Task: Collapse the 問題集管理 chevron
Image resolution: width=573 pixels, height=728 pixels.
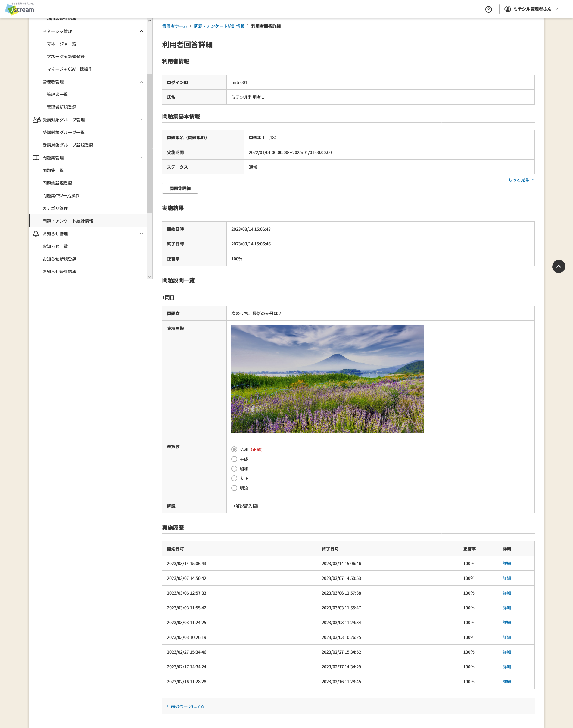Action: tap(141, 158)
